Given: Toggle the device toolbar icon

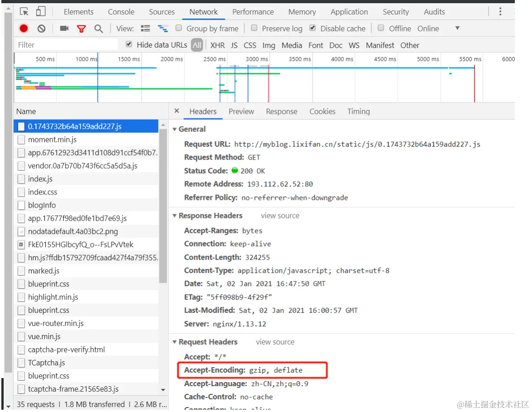Looking at the screenshot, I should click(41, 11).
